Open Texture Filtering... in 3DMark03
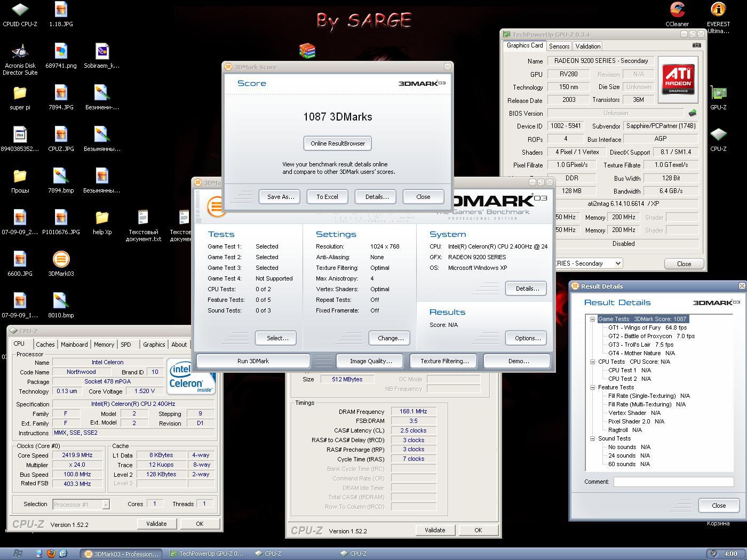Image resolution: width=747 pixels, height=560 pixels. click(x=444, y=361)
